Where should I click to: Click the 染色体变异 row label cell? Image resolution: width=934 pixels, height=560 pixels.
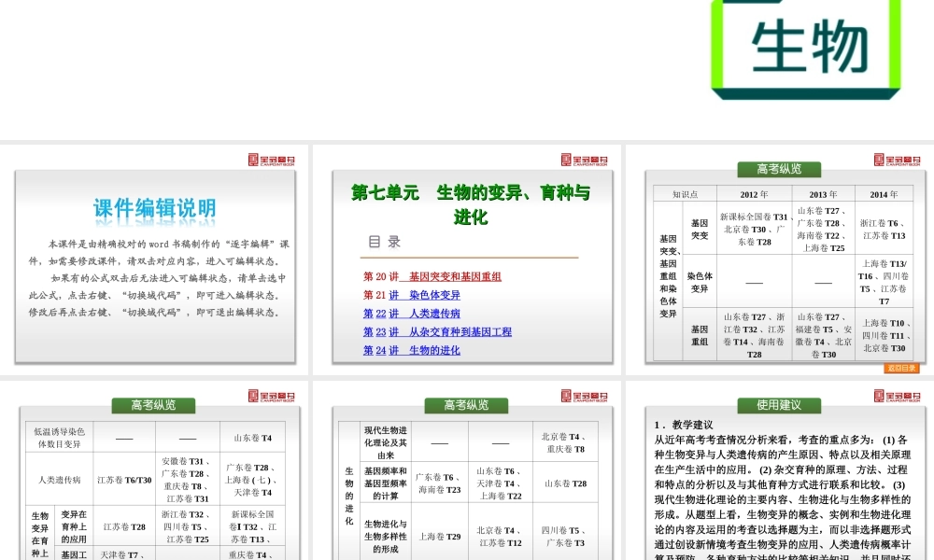point(700,282)
